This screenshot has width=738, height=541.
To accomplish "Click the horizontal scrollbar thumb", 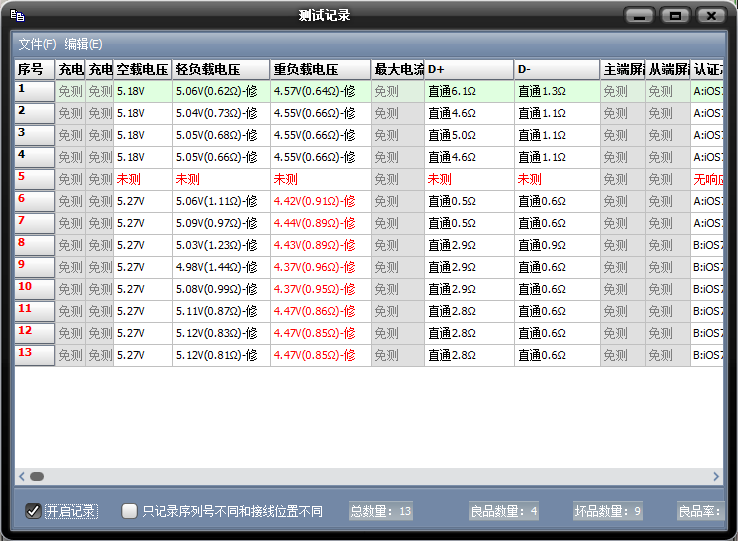I will 37,477.
